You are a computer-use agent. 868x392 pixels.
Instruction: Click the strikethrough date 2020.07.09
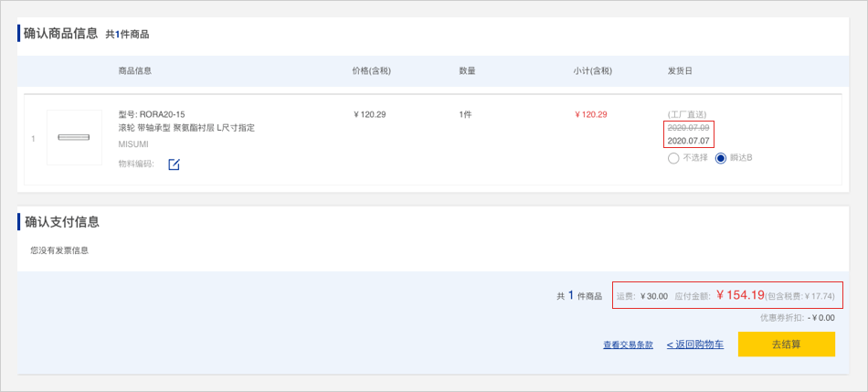pos(688,128)
